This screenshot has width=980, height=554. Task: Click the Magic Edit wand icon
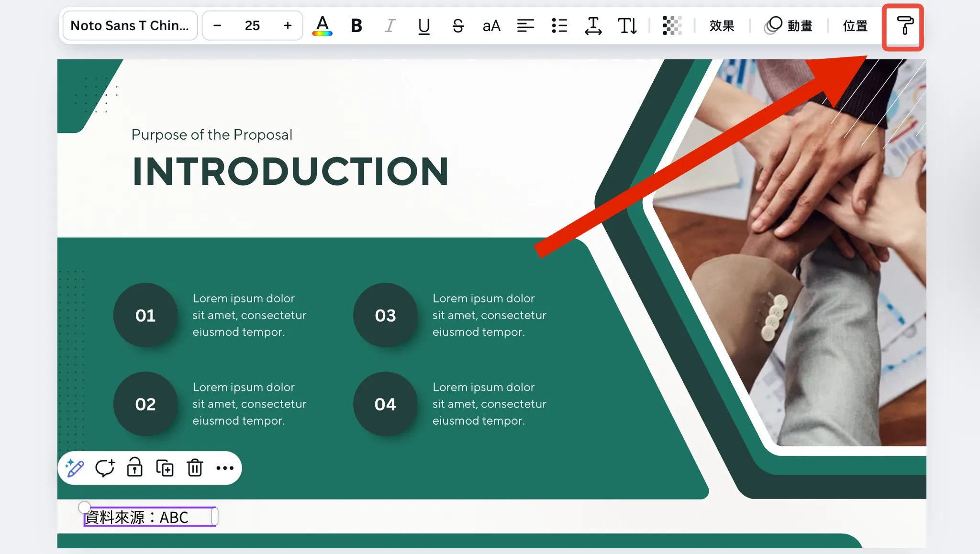(75, 468)
